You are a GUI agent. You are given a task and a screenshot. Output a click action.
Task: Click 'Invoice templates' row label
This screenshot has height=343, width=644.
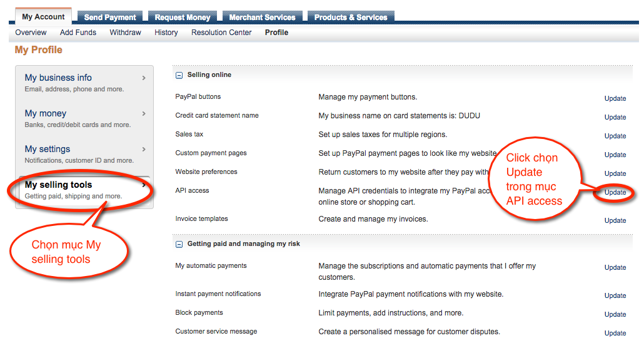(x=202, y=219)
